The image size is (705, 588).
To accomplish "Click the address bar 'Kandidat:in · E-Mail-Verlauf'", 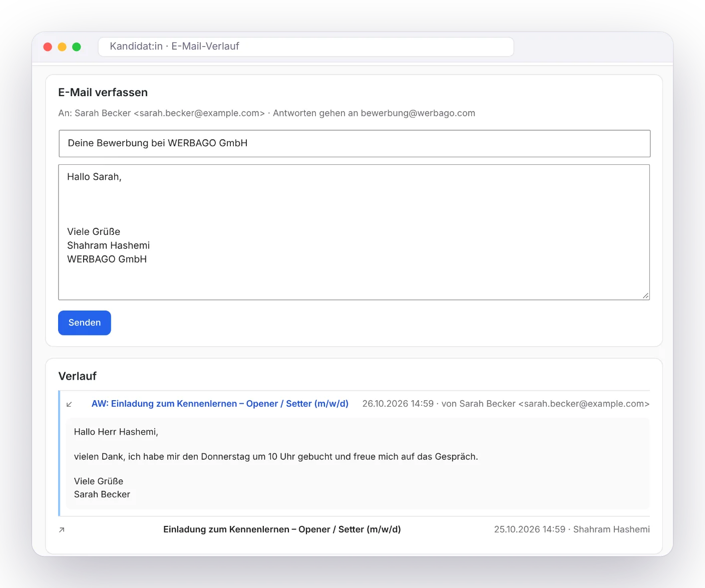I will point(306,47).
